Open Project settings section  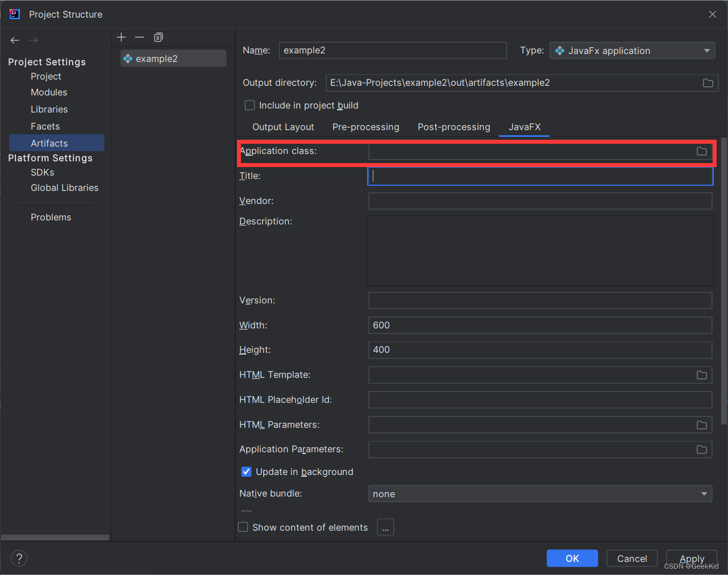click(46, 76)
